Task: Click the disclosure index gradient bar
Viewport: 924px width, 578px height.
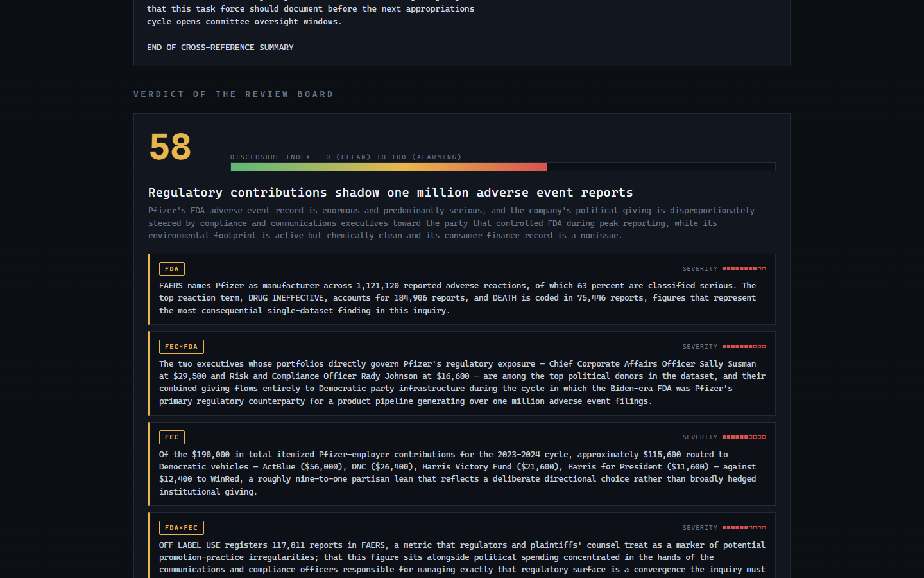Action: 503,167
